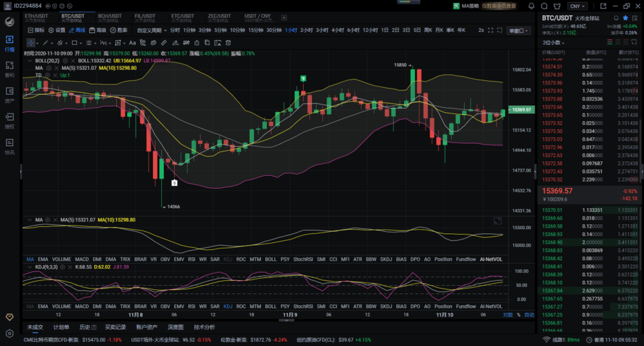Viewport: 644px width, 346px height.
Task: Click the notification bell in title bar
Action: pos(531,6)
